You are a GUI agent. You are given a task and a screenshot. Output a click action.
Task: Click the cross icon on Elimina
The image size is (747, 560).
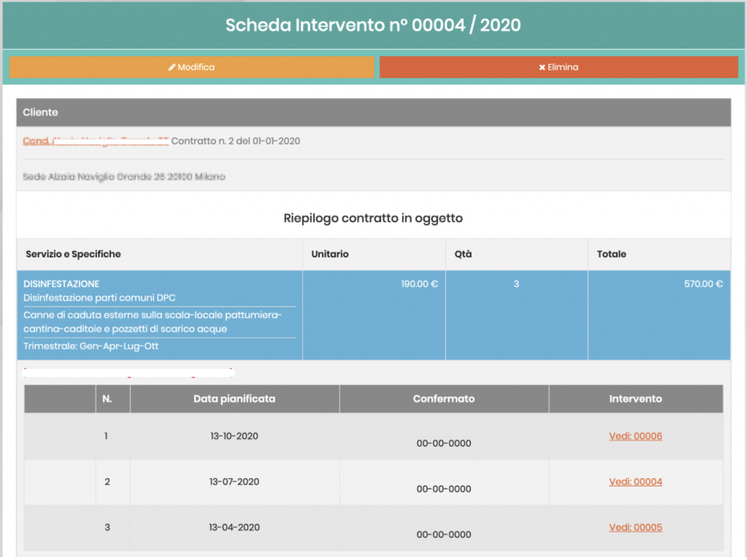click(542, 67)
